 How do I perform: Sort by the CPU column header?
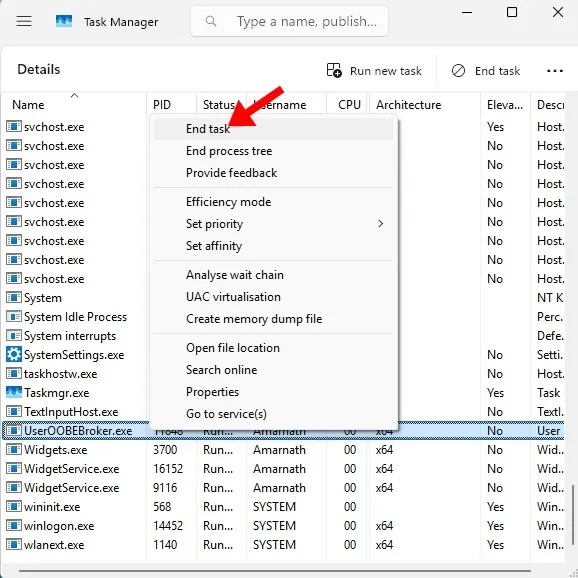(x=348, y=105)
